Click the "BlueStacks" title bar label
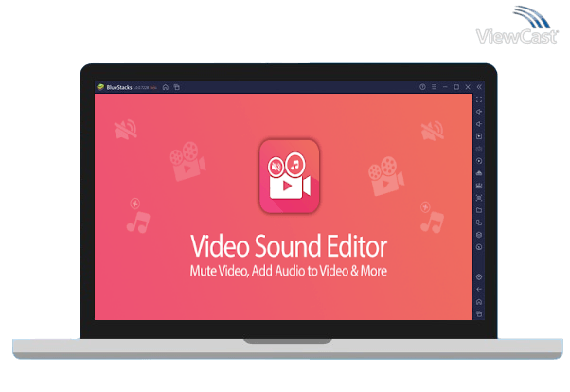 click(x=119, y=87)
